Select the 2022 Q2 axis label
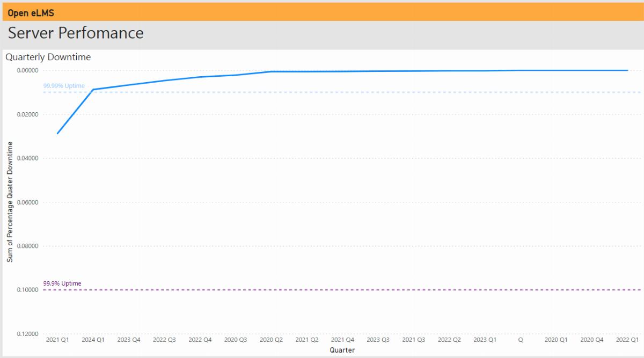The image size is (644, 358). [x=449, y=340]
